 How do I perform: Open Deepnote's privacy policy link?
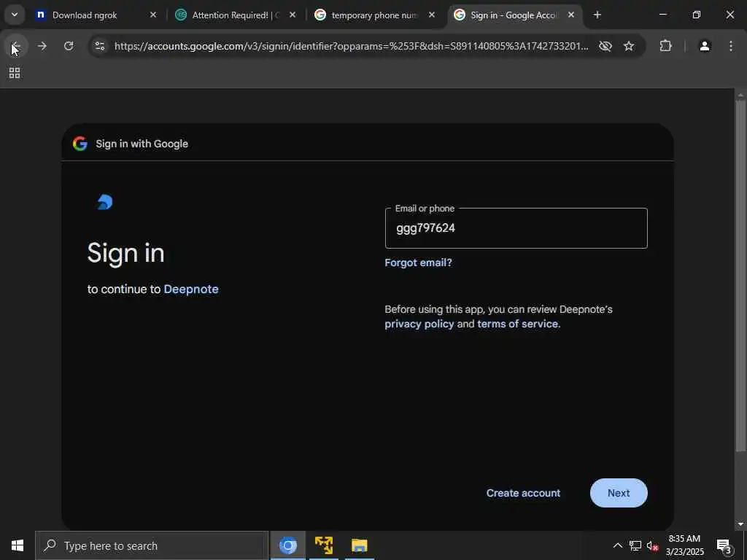pos(419,324)
